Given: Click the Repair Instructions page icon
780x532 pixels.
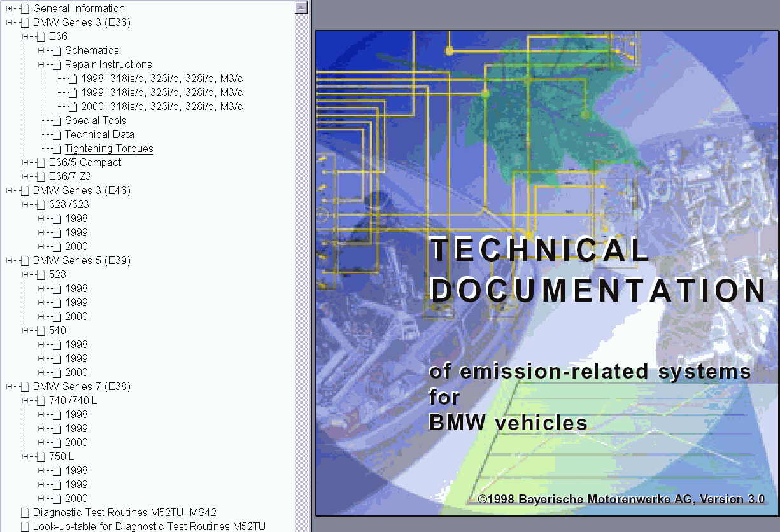Looking at the screenshot, I should 57,65.
